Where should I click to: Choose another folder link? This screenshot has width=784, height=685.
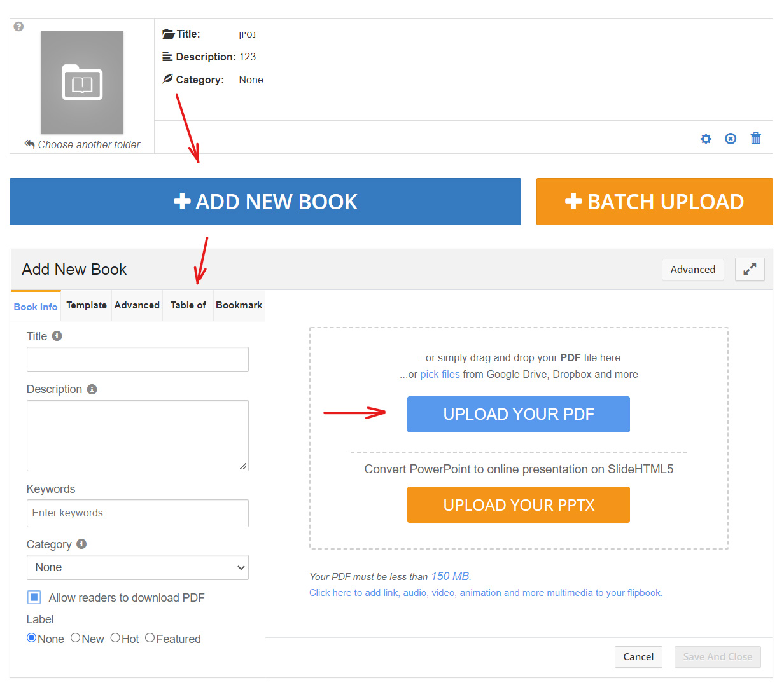pyautogui.click(x=82, y=144)
